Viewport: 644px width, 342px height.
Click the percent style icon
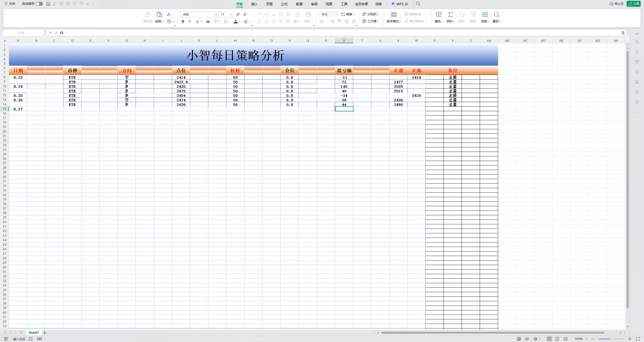[x=332, y=21]
